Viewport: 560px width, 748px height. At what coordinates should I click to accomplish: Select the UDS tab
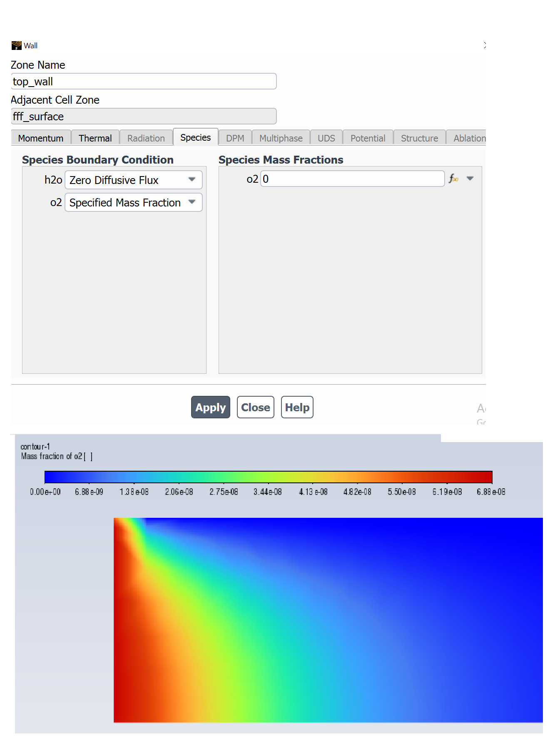[326, 138]
